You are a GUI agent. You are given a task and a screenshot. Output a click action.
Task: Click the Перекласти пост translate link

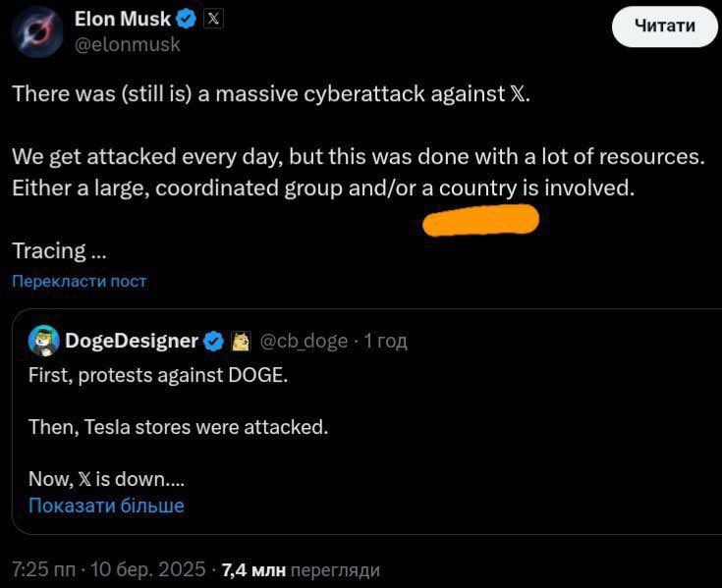tap(79, 281)
